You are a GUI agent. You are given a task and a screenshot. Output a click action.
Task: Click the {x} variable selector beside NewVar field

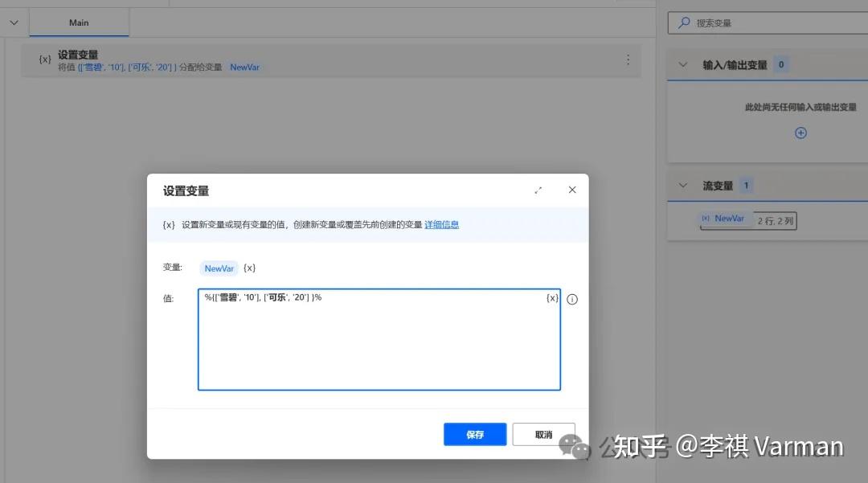pyautogui.click(x=249, y=268)
